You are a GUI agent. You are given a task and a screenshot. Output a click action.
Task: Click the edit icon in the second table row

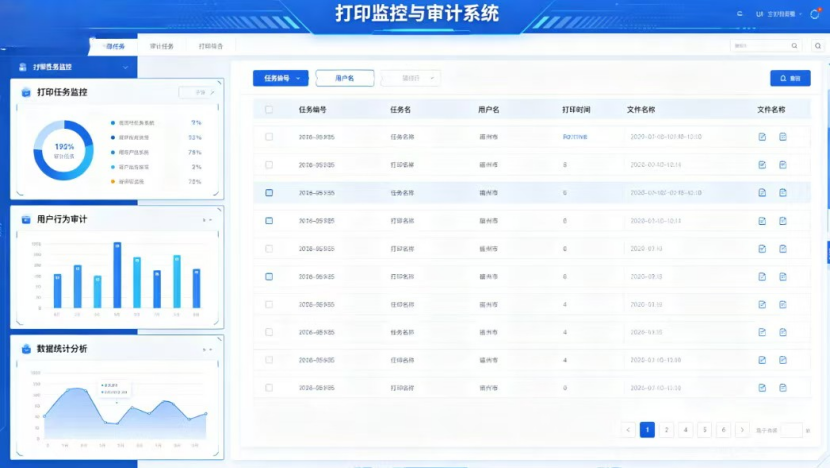[x=762, y=165]
